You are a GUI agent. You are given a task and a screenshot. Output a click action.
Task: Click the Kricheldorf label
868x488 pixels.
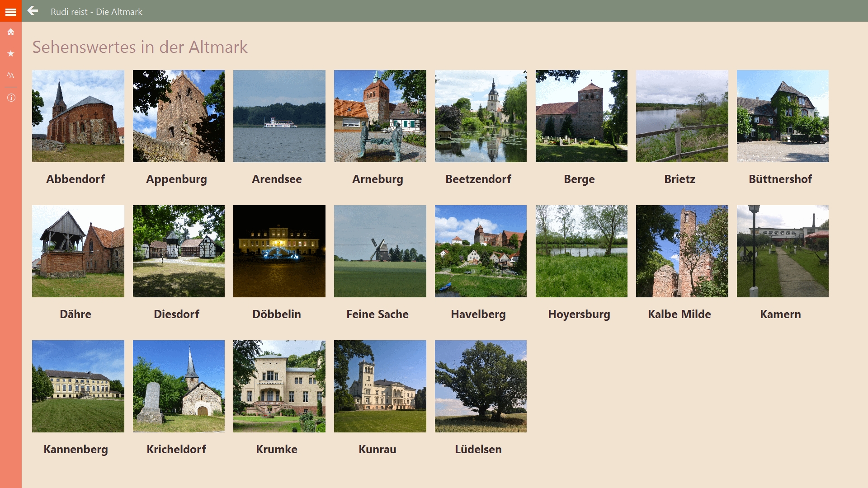[176, 449]
